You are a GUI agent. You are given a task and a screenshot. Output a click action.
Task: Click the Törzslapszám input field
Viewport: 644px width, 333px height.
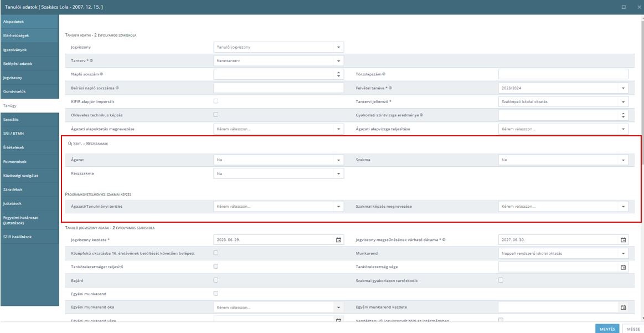[x=563, y=74]
